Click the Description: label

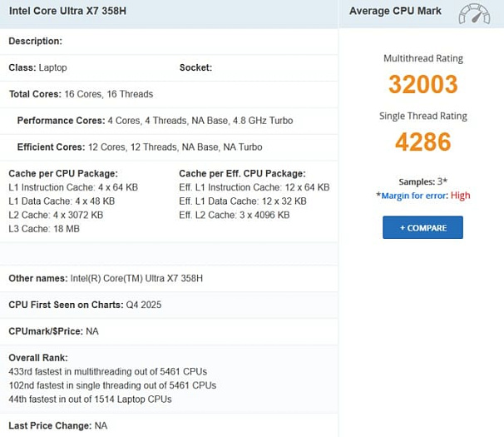(x=36, y=41)
